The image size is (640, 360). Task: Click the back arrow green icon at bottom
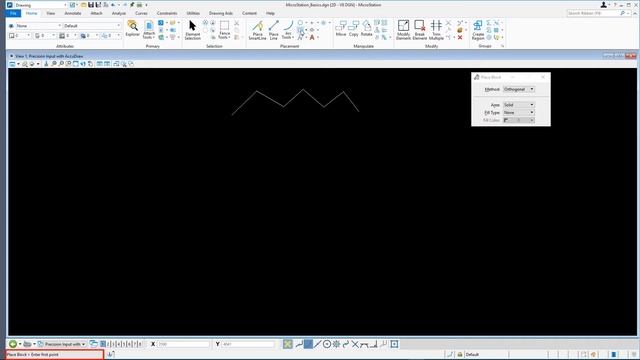pos(13,344)
